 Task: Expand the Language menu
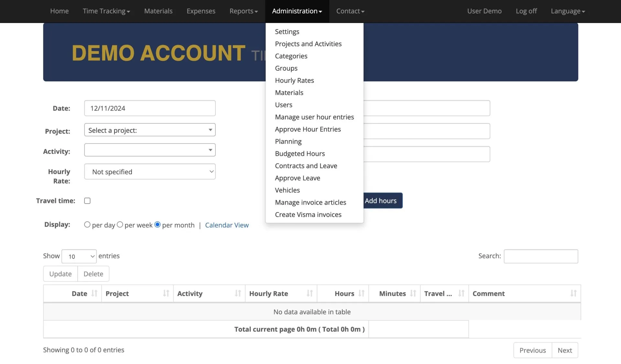pos(568,11)
